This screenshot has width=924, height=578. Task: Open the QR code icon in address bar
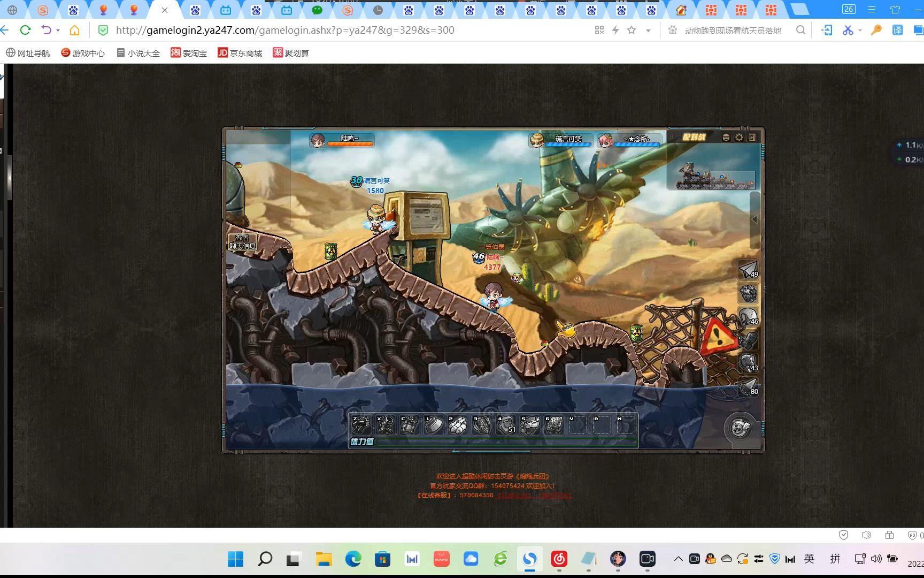click(x=599, y=30)
